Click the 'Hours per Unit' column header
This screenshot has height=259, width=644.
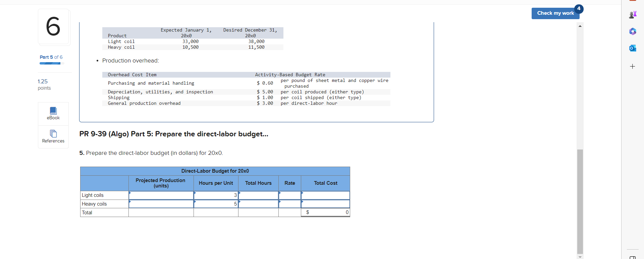click(216, 183)
